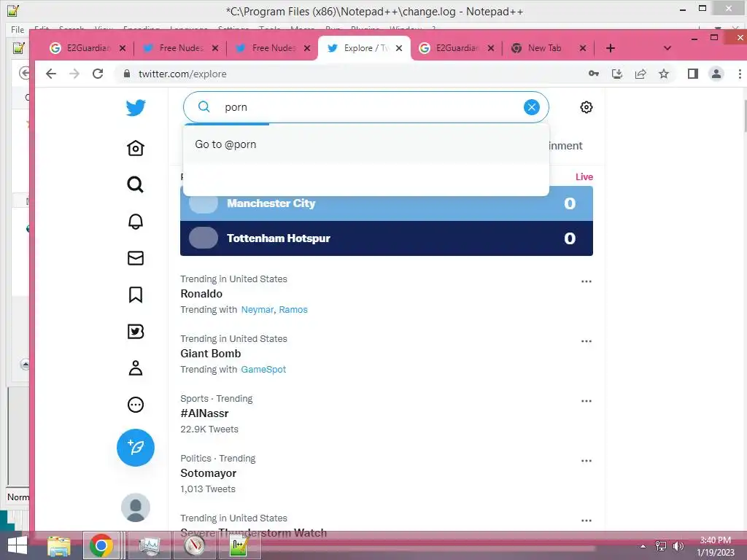Screen dimensions: 747x560
Task: Go forward with the browser forward arrow
Action: pos(74,74)
